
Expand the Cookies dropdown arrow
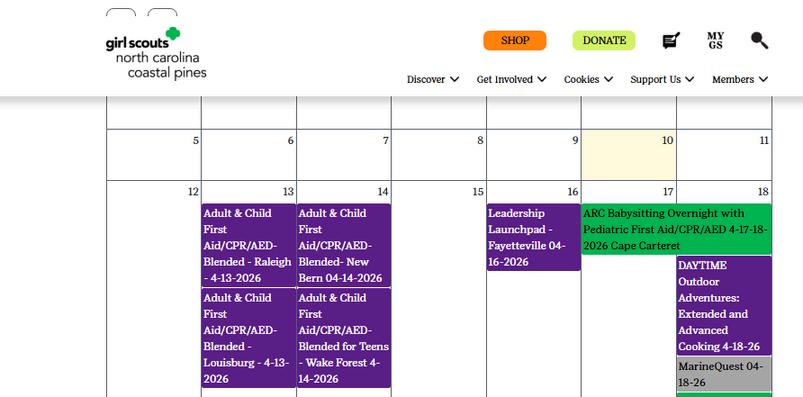click(x=608, y=79)
